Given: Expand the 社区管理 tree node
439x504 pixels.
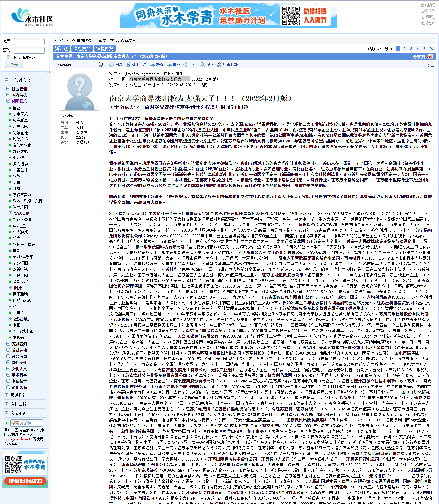Looking at the screenshot, I should pyautogui.click(x=8, y=88).
